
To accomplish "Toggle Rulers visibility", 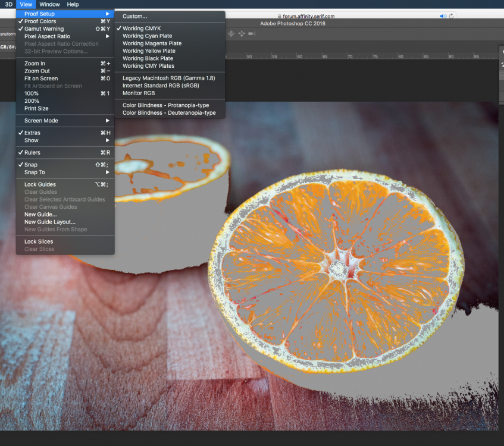I will pyautogui.click(x=32, y=152).
